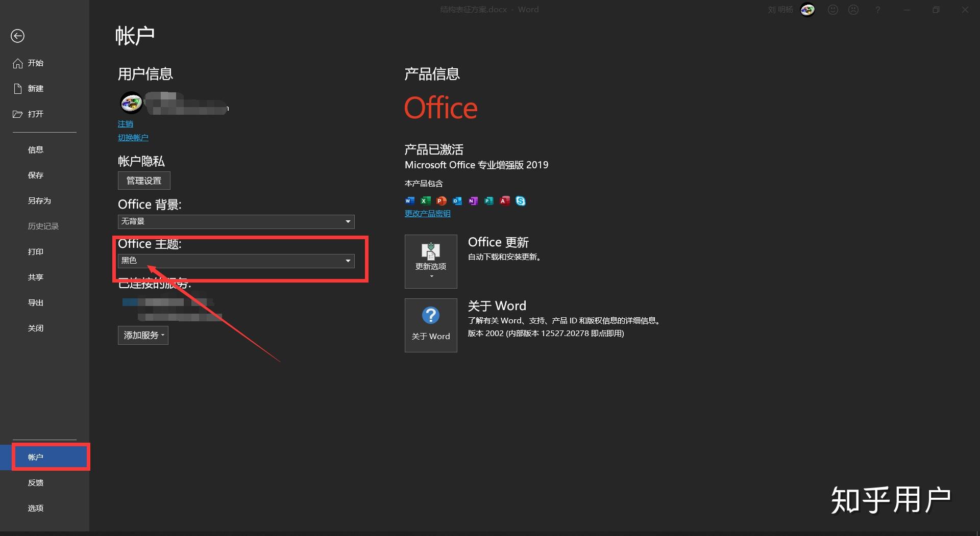This screenshot has width=980, height=536.
Task: Click the help question mark in title bar
Action: 877,10
